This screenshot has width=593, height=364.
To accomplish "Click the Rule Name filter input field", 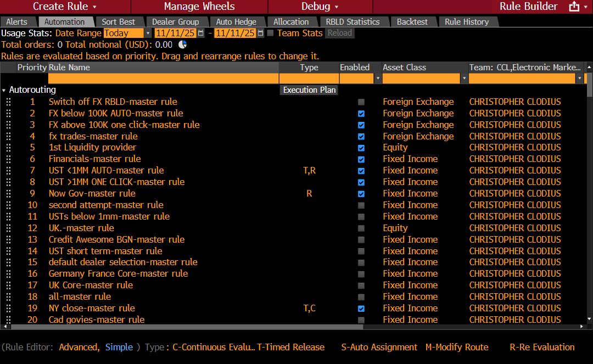I will (163, 79).
